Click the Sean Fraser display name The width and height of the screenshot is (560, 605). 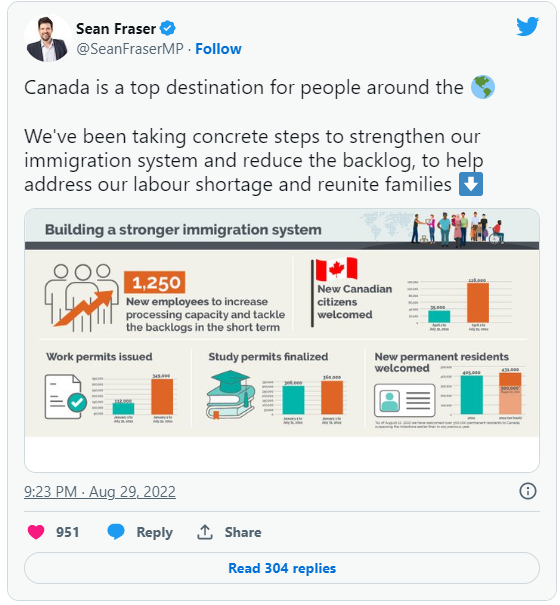[116, 29]
